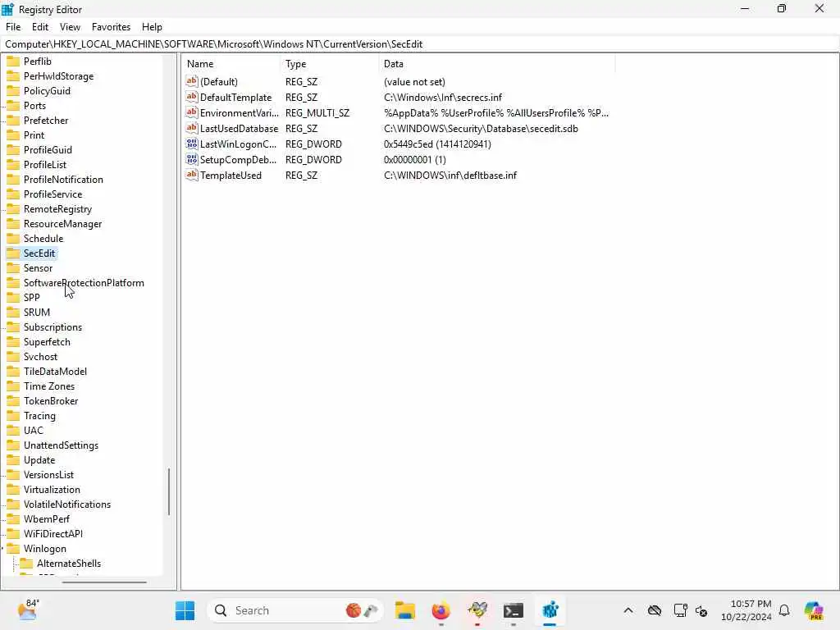This screenshot has width=840, height=630.
Task: Select the (Default) value icon
Action: (192, 81)
